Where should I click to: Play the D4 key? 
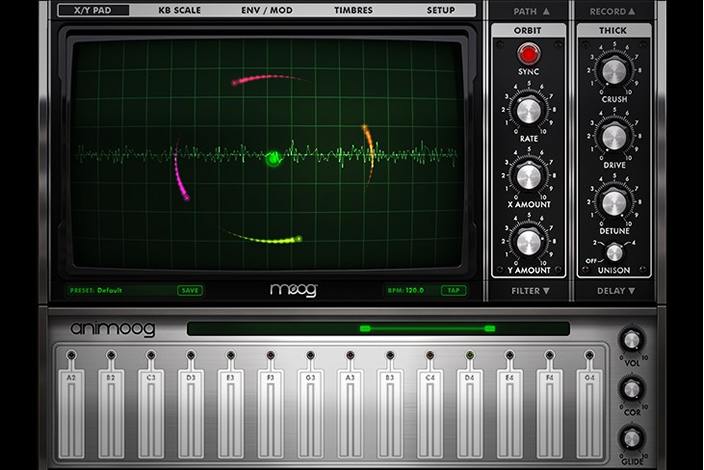tap(470, 413)
